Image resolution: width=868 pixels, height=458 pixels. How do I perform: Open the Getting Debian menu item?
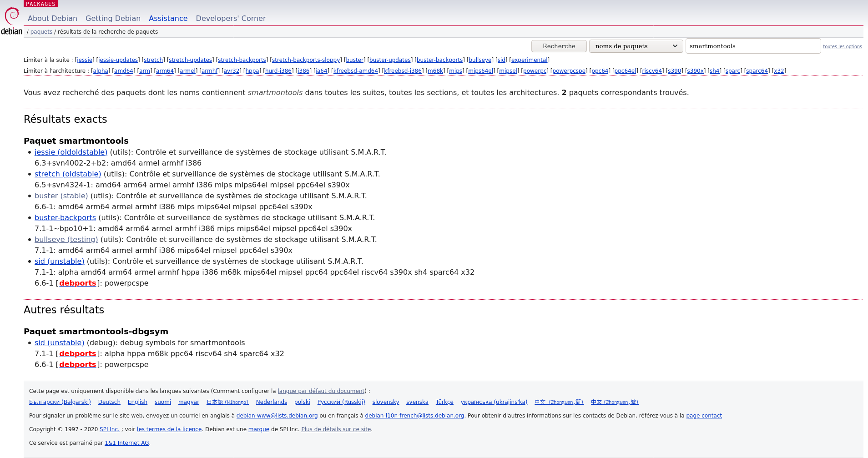click(113, 18)
